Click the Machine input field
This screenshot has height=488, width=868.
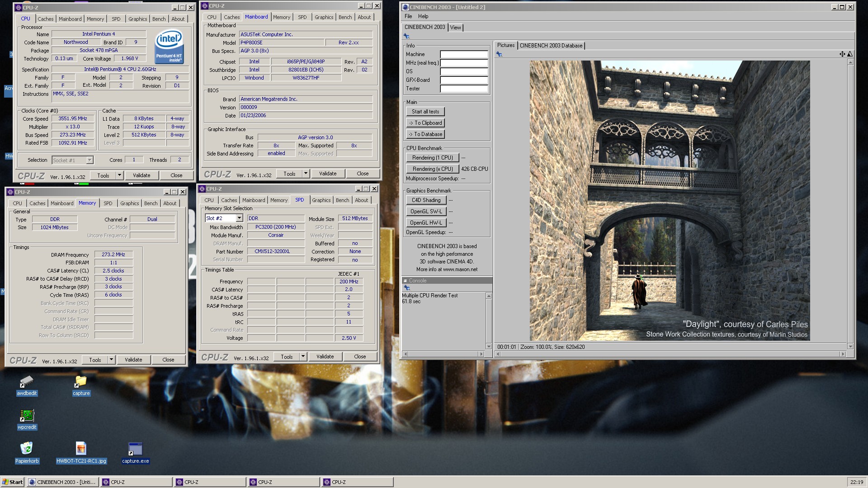click(464, 54)
